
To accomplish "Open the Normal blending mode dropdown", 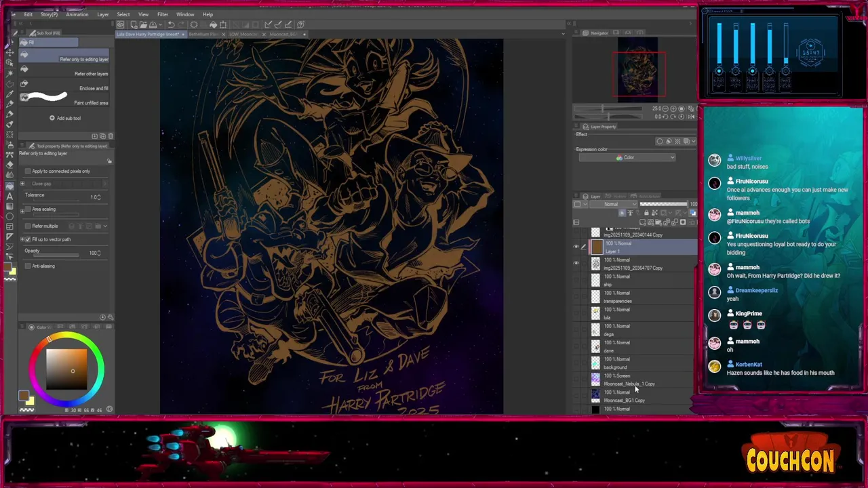I will (x=614, y=204).
